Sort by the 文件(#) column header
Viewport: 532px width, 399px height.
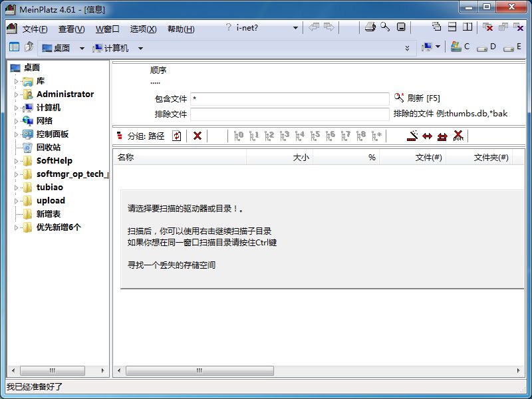[412, 158]
